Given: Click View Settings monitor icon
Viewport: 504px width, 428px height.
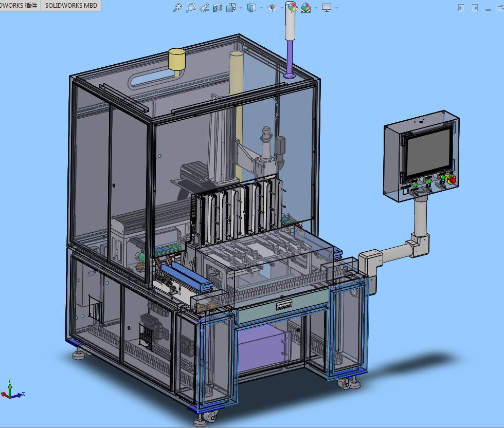Looking at the screenshot, I should tap(327, 7).
